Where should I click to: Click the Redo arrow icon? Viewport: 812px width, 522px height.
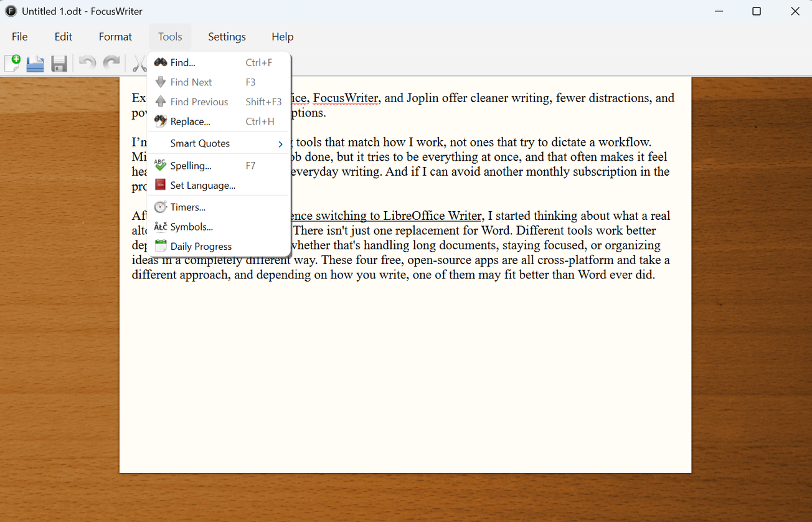111,63
